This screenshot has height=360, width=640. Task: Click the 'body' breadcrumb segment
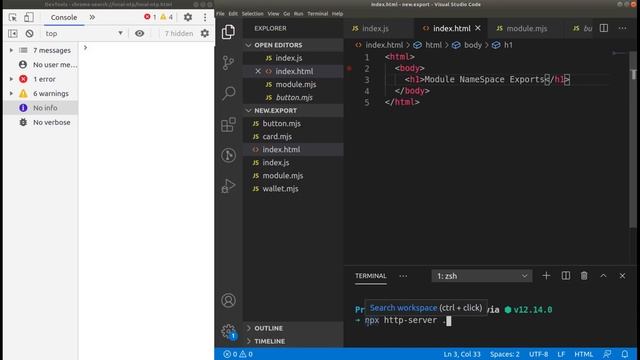(468, 45)
